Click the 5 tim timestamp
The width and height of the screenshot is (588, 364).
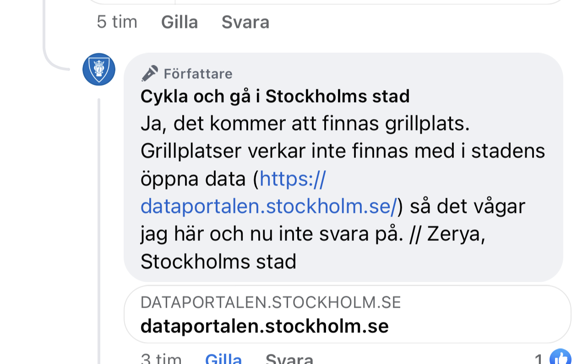click(117, 22)
